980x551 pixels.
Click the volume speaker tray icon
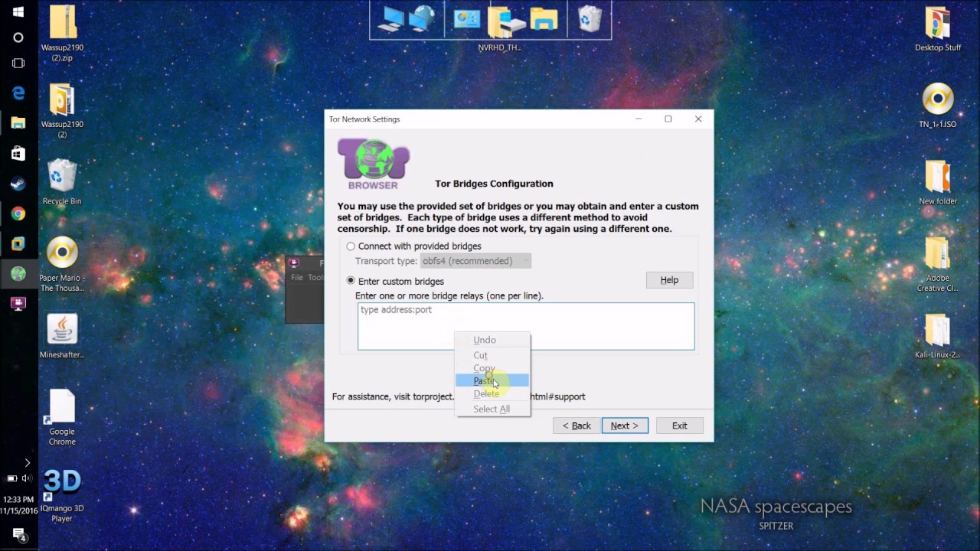point(27,478)
